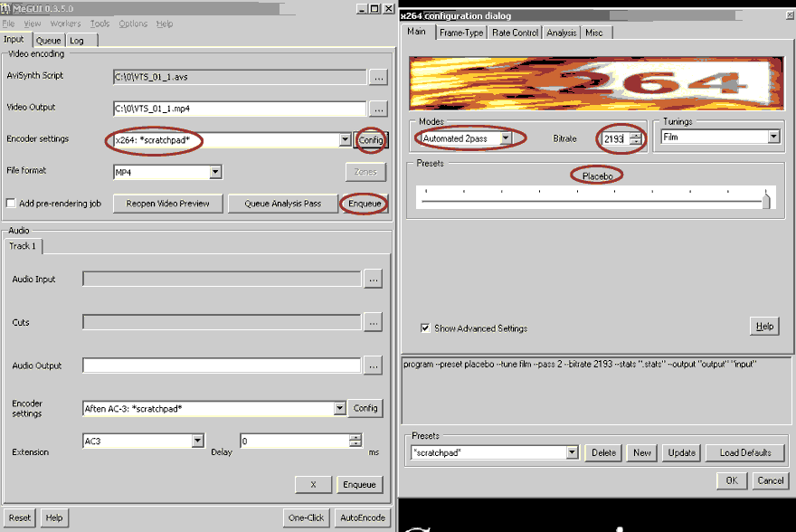This screenshot has height=532, width=796.
Task: Expand the scratchpad Presets dropdown
Action: point(572,452)
